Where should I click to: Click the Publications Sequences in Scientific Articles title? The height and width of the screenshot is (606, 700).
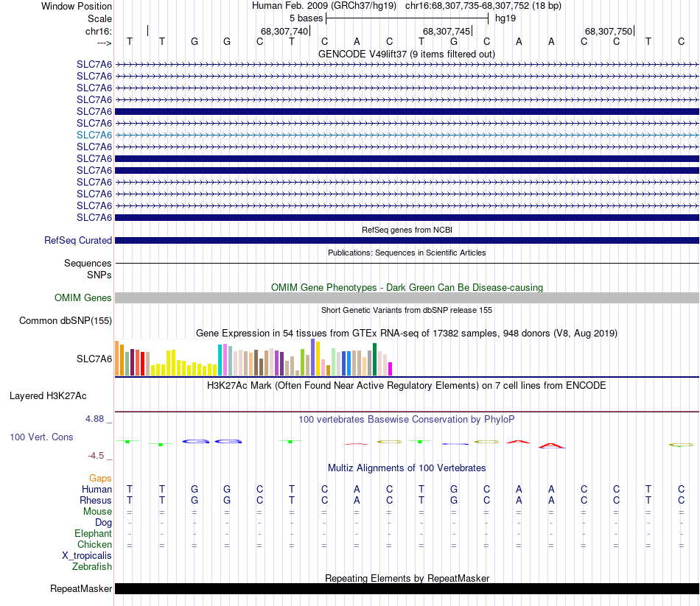(x=406, y=253)
